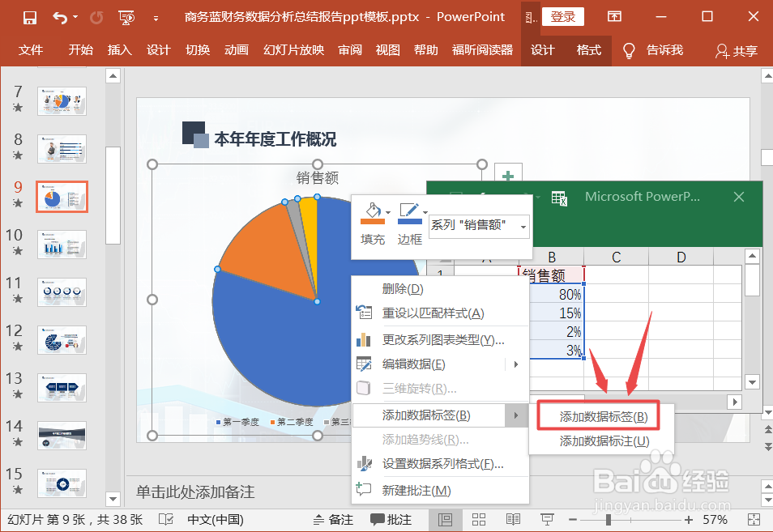The image size is (773, 532).
Task: Switch to the 插入 tab
Action: [x=120, y=49]
